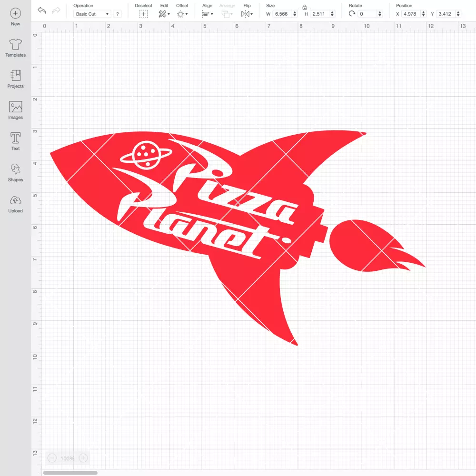Click the Deselect icon
Screen dimensions: 476x476
(x=144, y=14)
